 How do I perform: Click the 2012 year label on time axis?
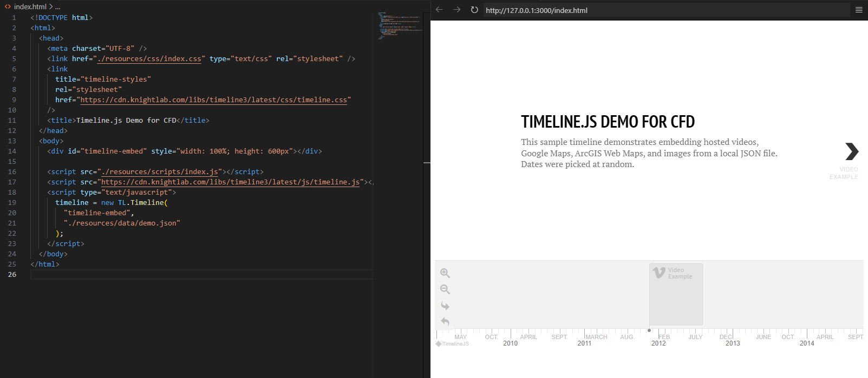coord(658,343)
